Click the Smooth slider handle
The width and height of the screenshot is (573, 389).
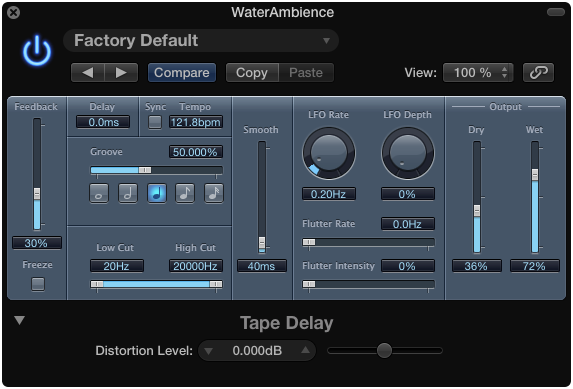tap(262, 242)
